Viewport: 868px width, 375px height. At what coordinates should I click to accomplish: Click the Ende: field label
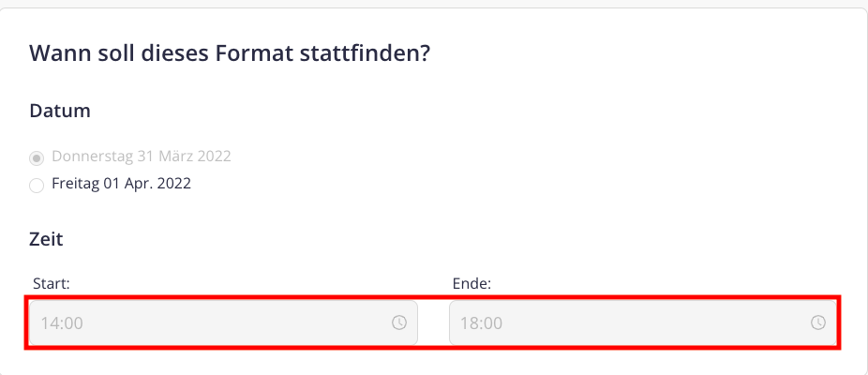471,284
